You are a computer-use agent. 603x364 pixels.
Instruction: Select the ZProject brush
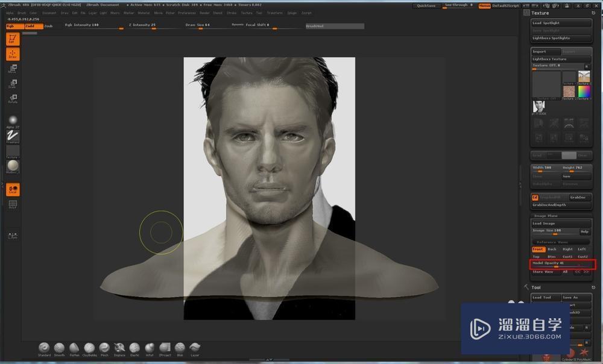click(x=165, y=350)
